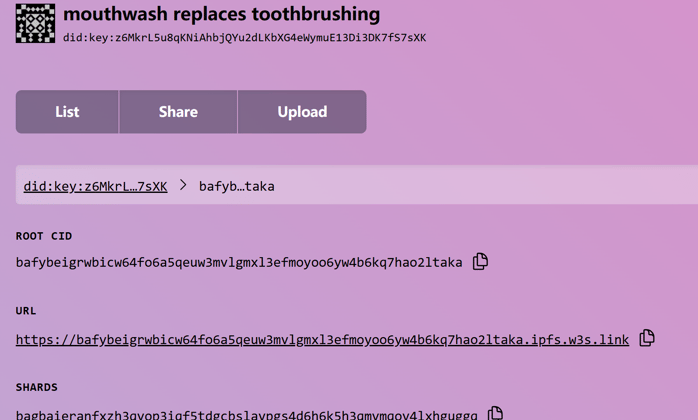Screen dimensions: 698x420
Task: Click the breadcrumb chevron separator
Action: click(183, 185)
